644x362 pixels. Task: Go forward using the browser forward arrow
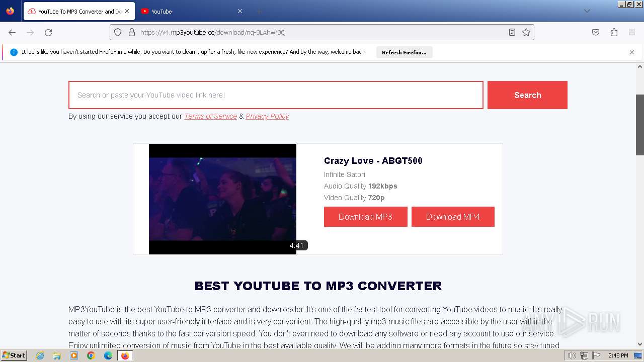(30, 32)
